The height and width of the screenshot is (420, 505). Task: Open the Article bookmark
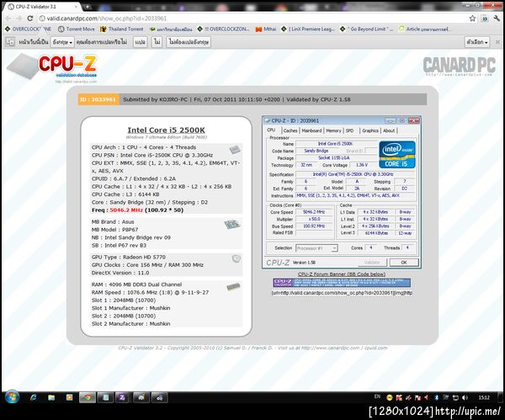424,29
